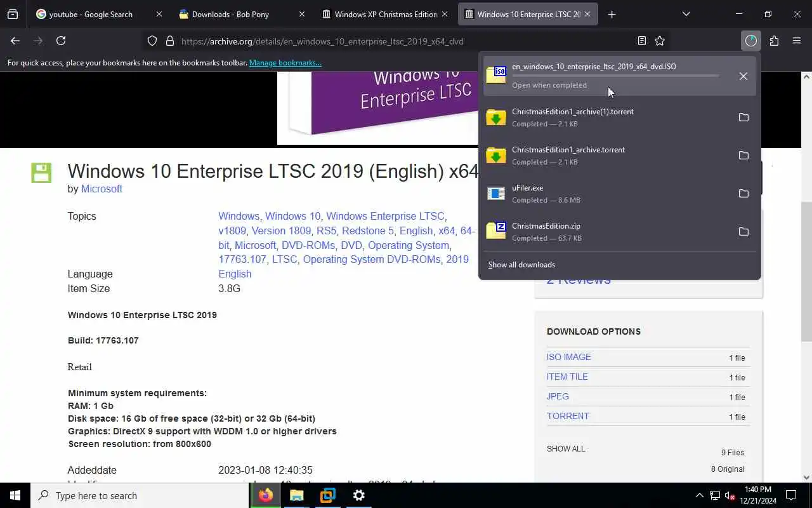Image resolution: width=812 pixels, height=508 pixels.
Task: Click the muted volume tray icon
Action: tap(730, 496)
